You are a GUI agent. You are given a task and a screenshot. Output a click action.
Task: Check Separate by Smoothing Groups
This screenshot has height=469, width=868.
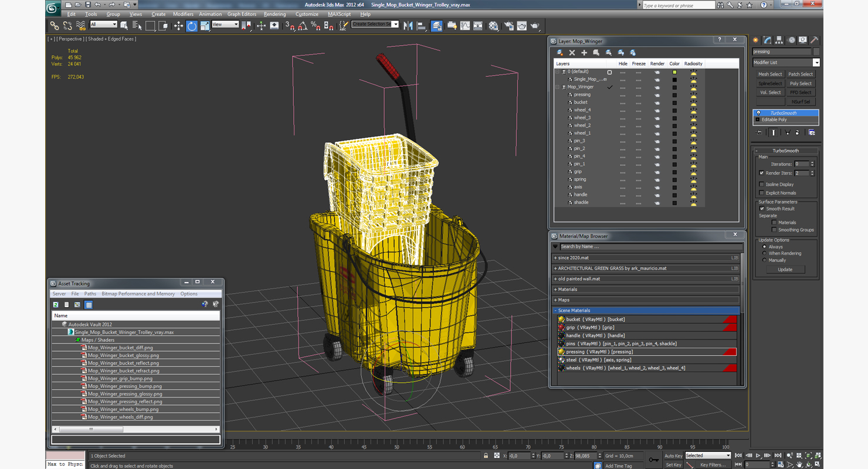[x=774, y=230]
